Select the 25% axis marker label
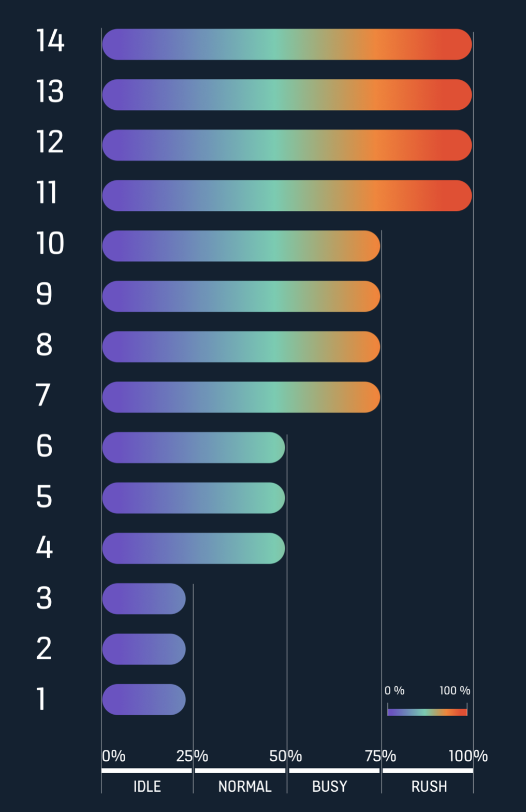 click(x=192, y=756)
